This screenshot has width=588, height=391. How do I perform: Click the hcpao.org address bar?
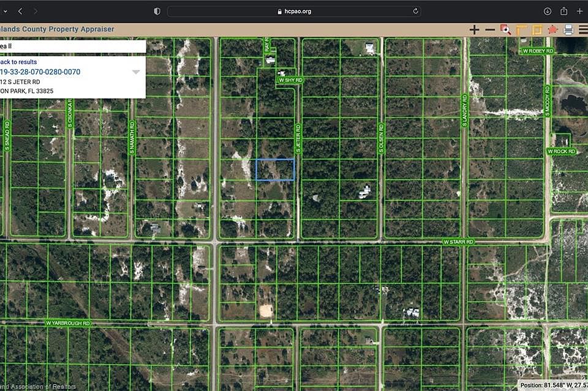coord(294,11)
